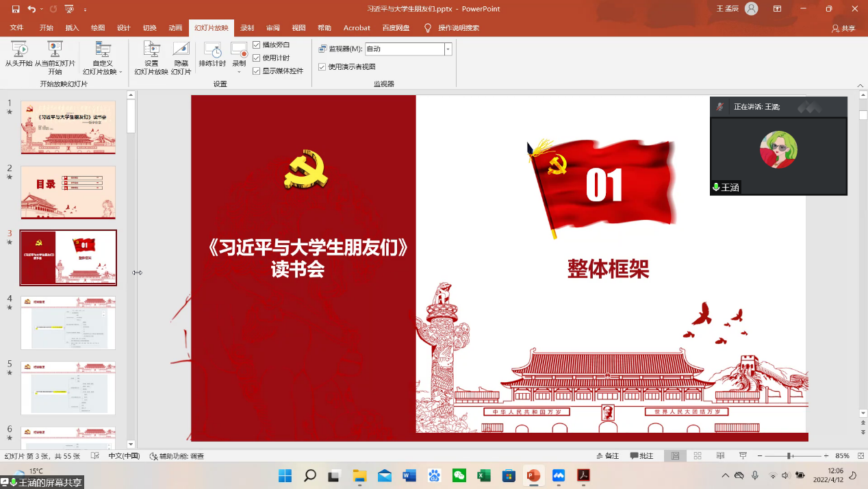Switch to Reading view icon
The image size is (868, 489).
720,456
